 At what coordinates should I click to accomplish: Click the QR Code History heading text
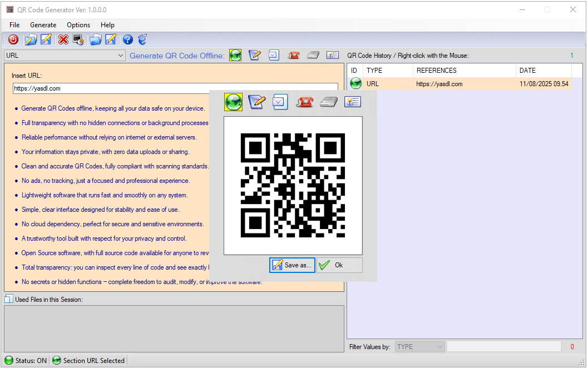click(408, 56)
